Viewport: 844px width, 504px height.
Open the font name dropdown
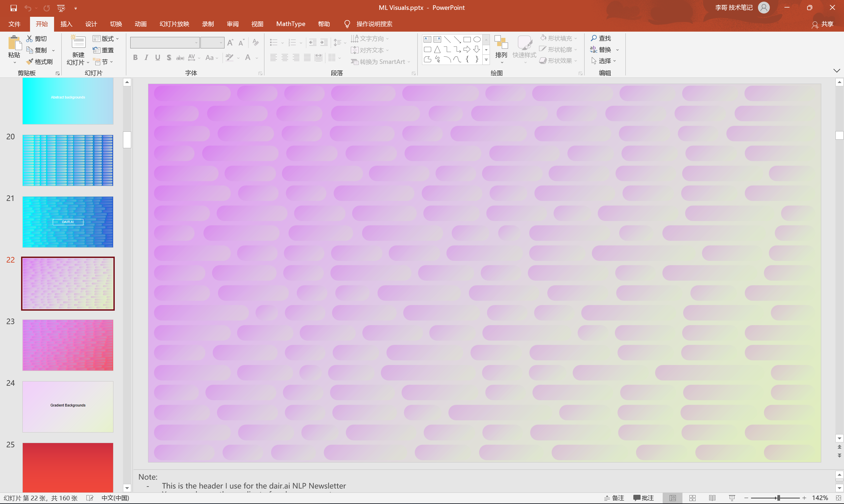(x=196, y=43)
